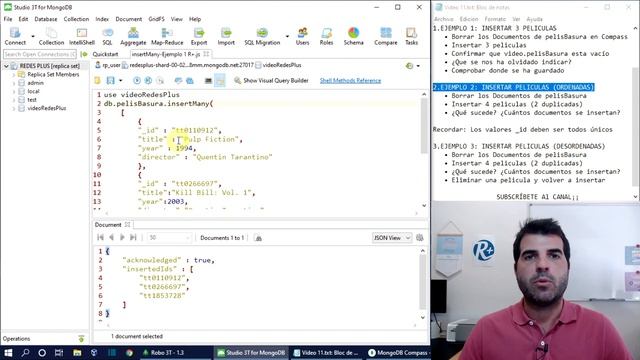
Task: Open the Map-Reduce tool
Action: (167, 36)
